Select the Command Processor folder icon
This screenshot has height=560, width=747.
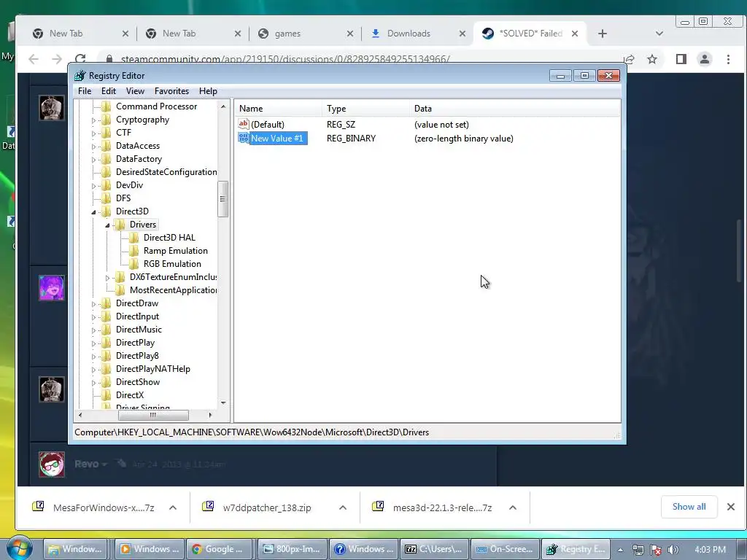pyautogui.click(x=107, y=106)
